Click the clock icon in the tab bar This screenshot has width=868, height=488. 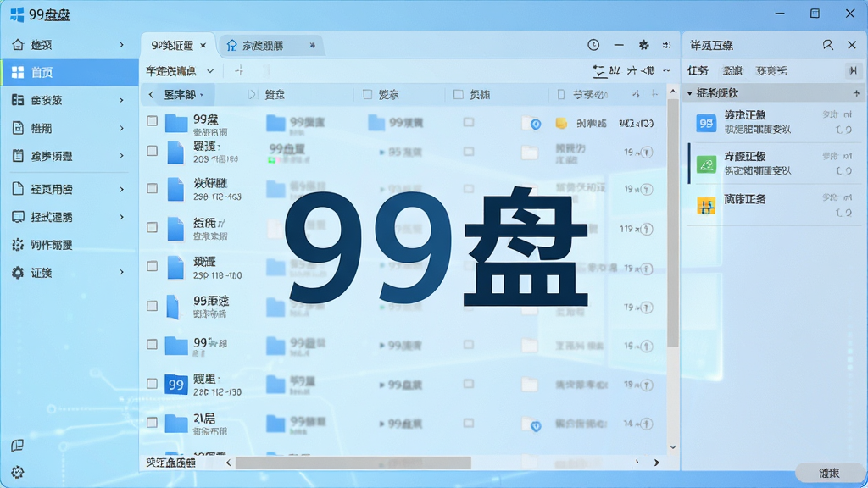click(593, 45)
